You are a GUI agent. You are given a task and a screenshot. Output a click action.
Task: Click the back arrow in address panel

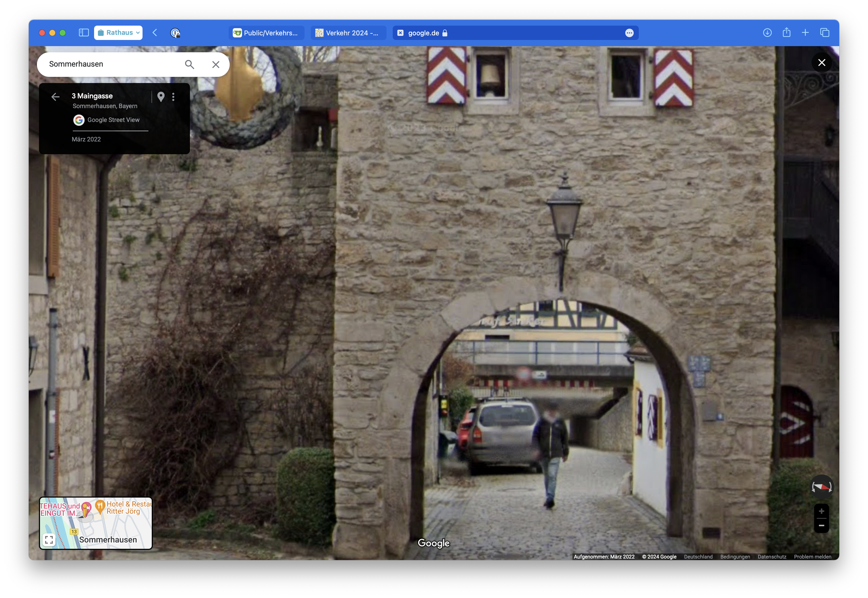click(55, 97)
